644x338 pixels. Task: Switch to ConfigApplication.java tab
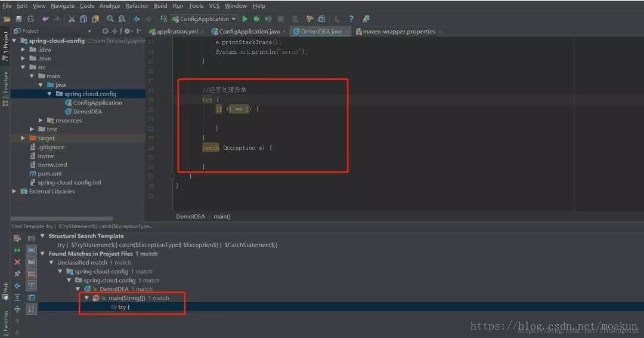[249, 31]
